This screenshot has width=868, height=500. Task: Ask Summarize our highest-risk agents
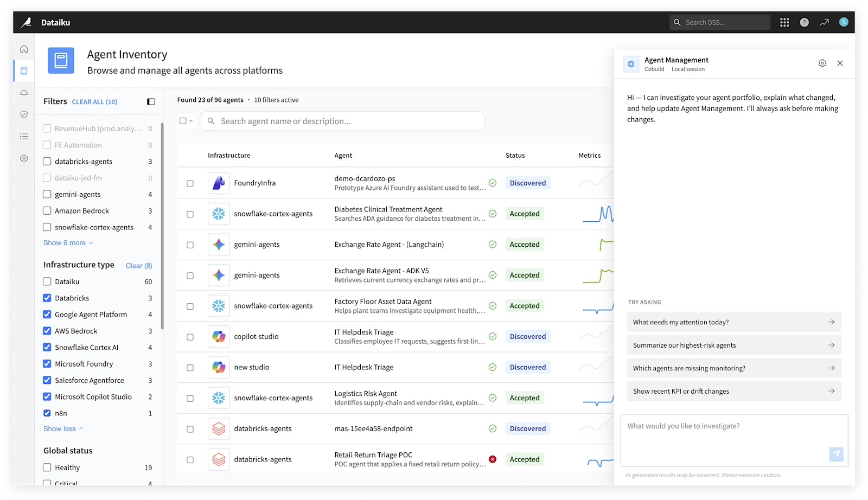[x=734, y=345]
